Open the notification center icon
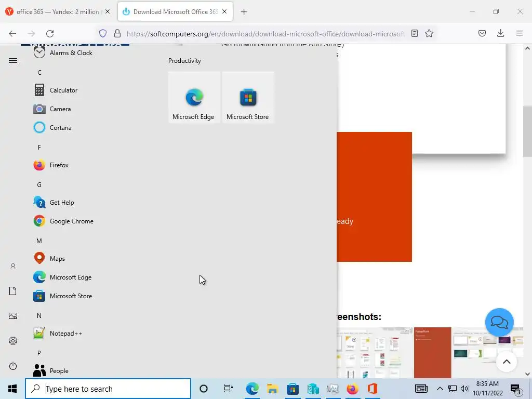 click(x=516, y=389)
